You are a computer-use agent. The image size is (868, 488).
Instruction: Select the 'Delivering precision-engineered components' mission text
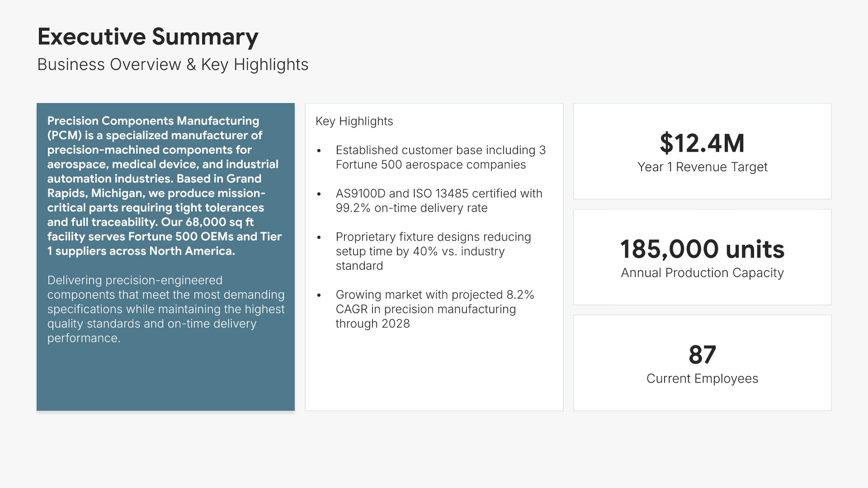pos(165,309)
